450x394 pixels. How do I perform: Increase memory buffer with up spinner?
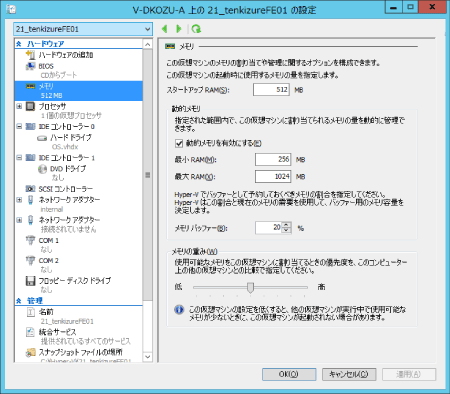pos(286,225)
